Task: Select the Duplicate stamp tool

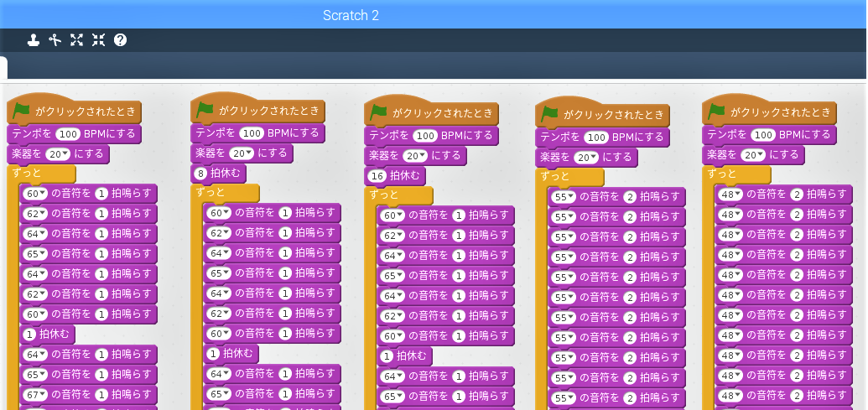Action: tap(34, 40)
